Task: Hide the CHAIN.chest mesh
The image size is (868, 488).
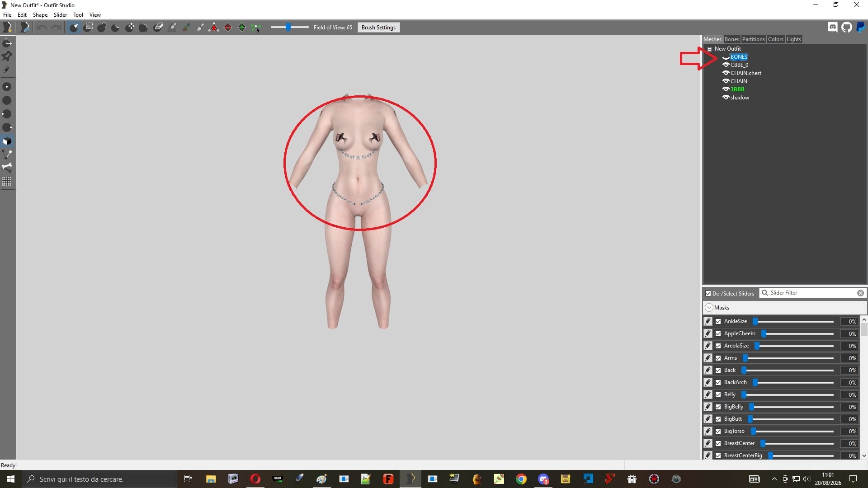Action: pyautogui.click(x=726, y=73)
